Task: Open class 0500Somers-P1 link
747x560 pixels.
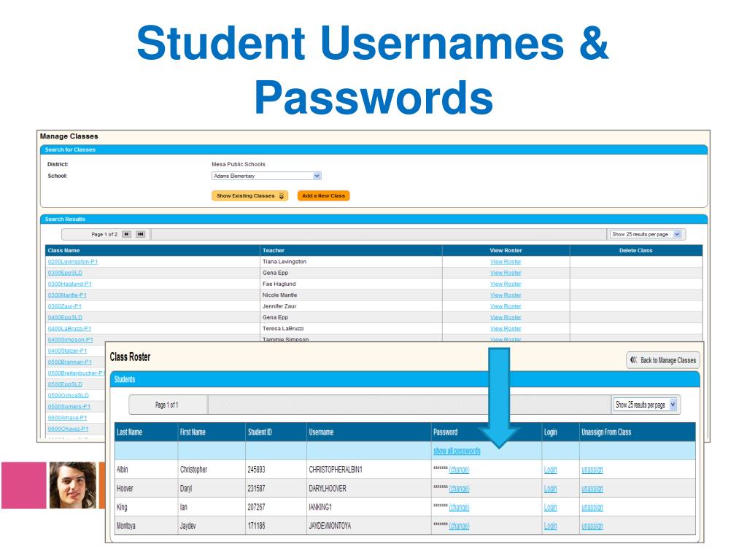Action: 69,407
